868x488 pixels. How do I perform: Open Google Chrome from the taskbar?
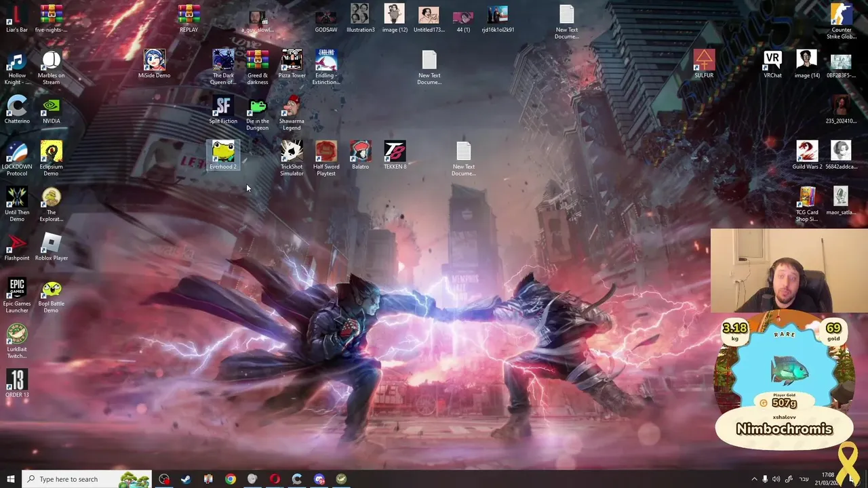(x=231, y=479)
